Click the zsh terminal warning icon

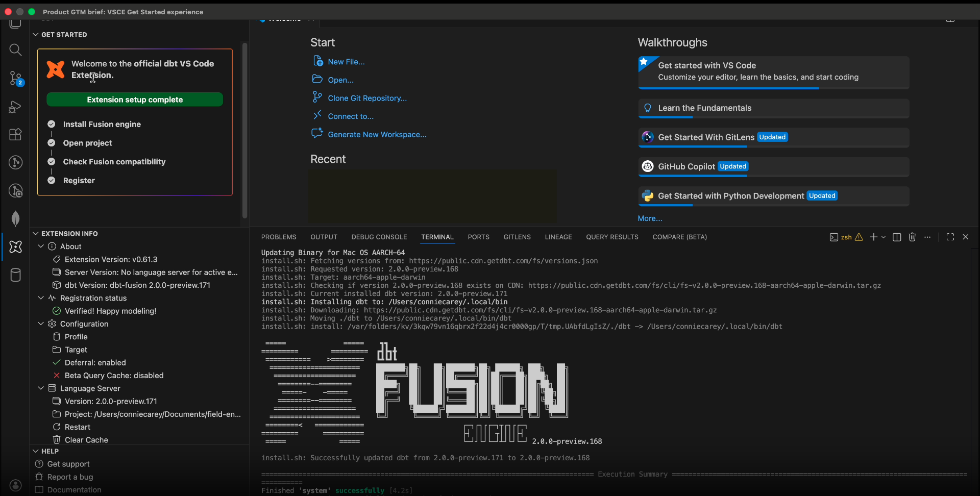[x=859, y=237]
